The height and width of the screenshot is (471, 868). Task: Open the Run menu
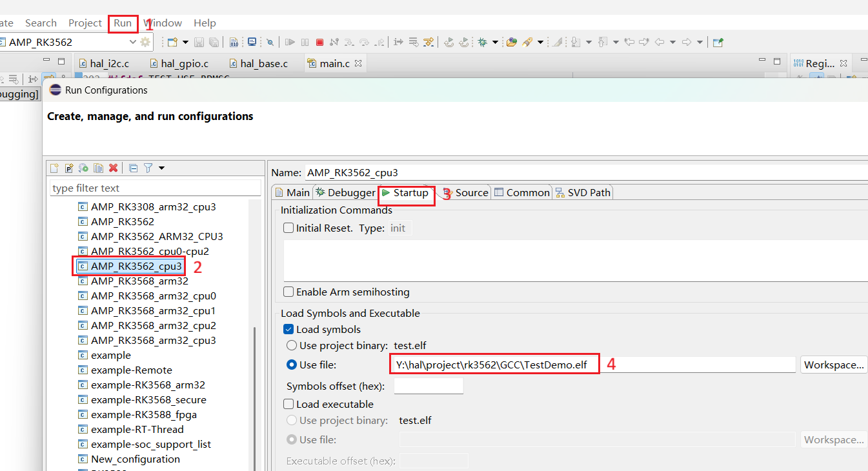[123, 23]
